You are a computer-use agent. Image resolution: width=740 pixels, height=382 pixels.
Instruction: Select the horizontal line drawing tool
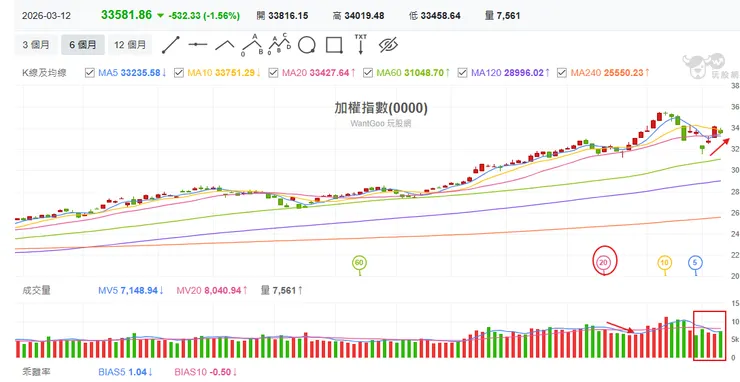(x=198, y=45)
